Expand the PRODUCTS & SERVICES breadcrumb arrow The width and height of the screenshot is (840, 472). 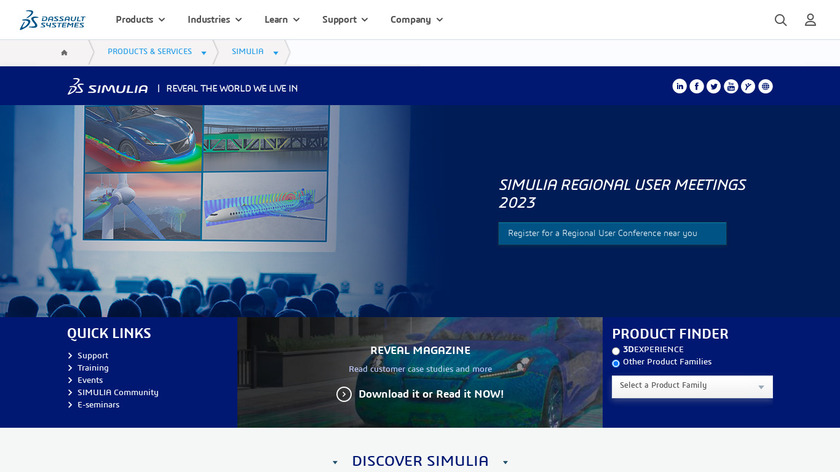(x=204, y=53)
